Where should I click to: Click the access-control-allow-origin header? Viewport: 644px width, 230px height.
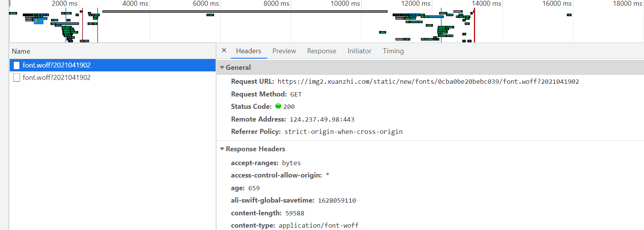point(276,175)
